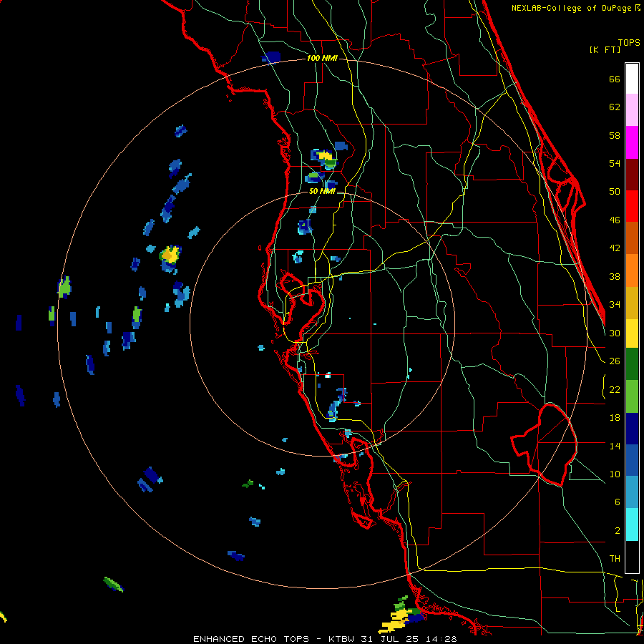644x644 pixels.
Task: Click the 100 NMI range ring label
Action: pos(322,58)
